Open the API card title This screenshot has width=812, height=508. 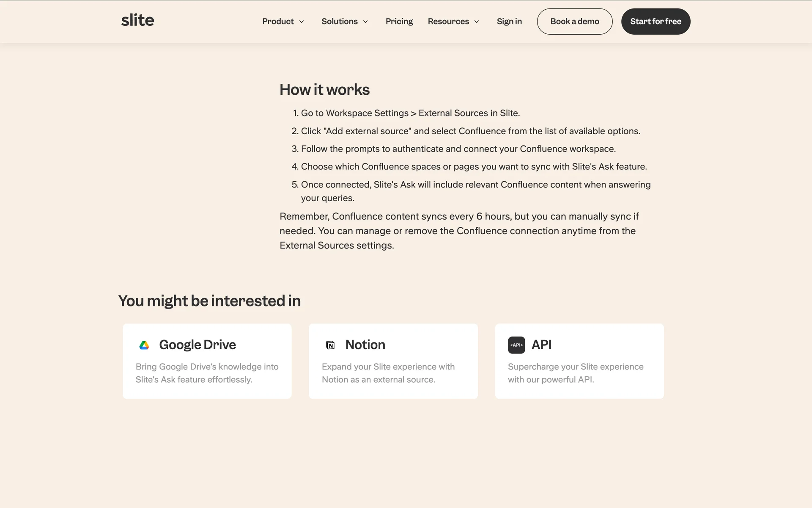tap(541, 345)
